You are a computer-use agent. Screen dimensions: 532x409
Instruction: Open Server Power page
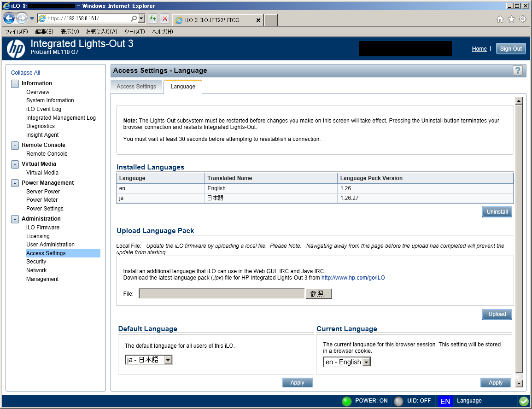coord(43,192)
